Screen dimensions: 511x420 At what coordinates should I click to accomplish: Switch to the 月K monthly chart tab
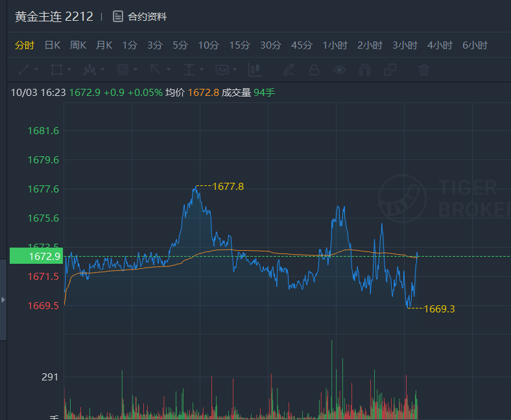pyautogui.click(x=104, y=45)
